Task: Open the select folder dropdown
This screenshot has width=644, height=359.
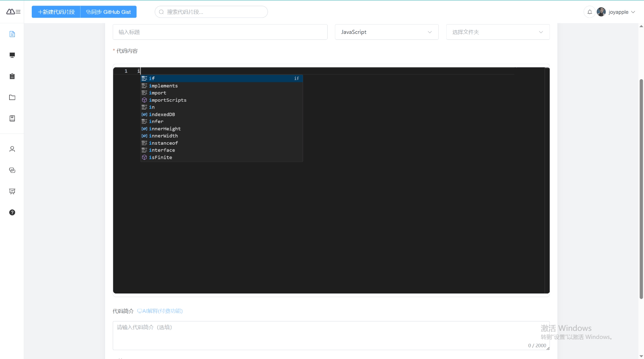Action: tap(498, 32)
